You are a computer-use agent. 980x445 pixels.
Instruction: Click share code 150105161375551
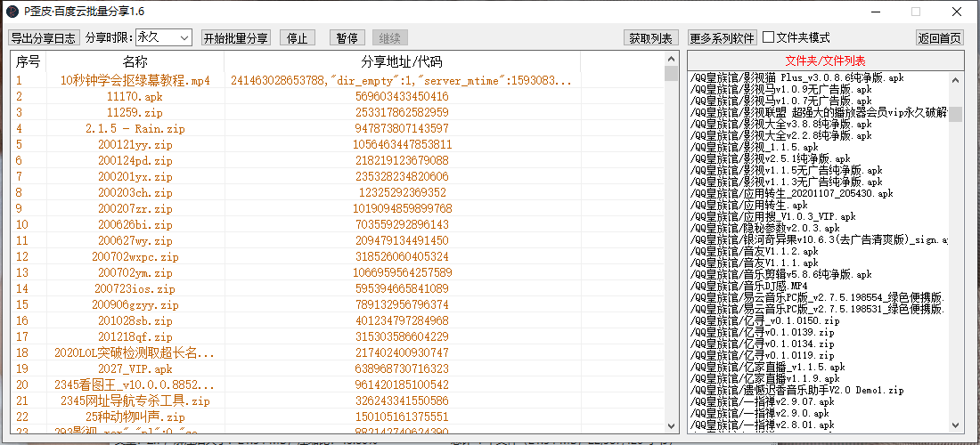[x=402, y=417]
